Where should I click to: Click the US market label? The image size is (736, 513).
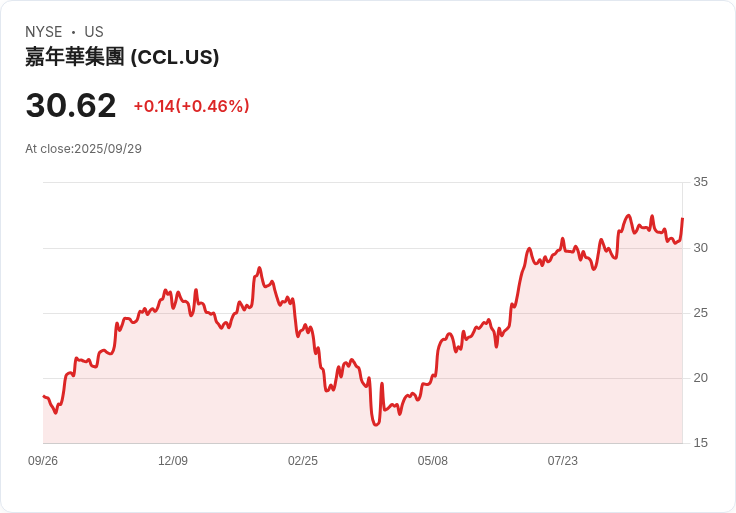(x=94, y=32)
